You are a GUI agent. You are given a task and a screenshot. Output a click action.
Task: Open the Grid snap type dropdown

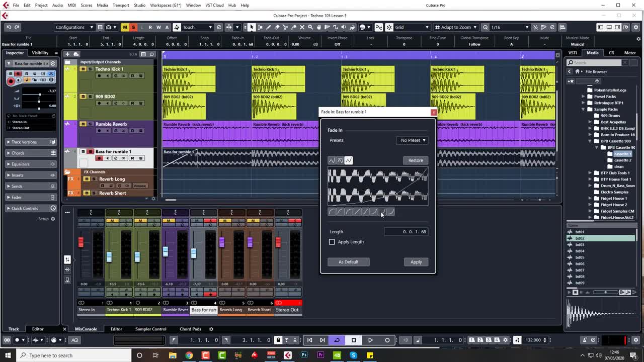click(x=412, y=27)
